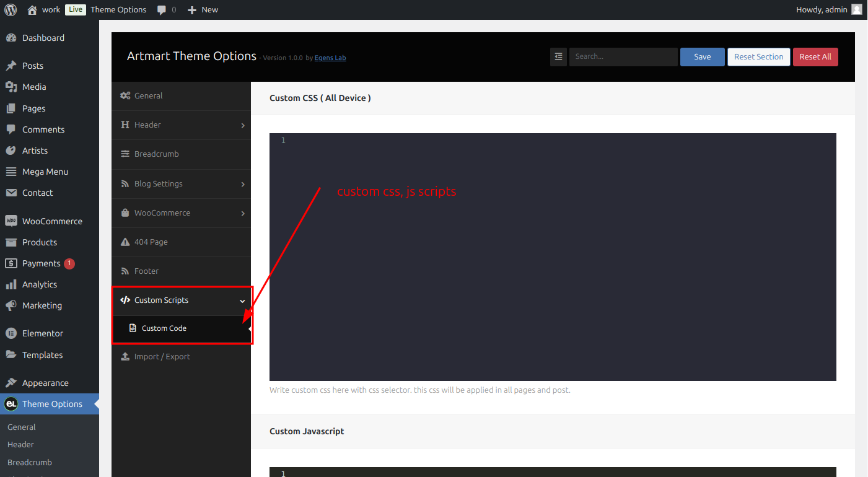Open the General submenu under Theme Options

click(x=22, y=427)
